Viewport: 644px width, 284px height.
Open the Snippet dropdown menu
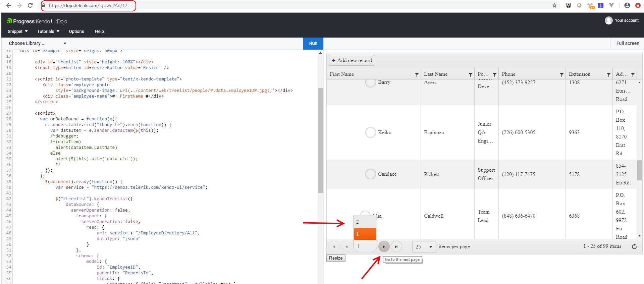pyautogui.click(x=18, y=32)
